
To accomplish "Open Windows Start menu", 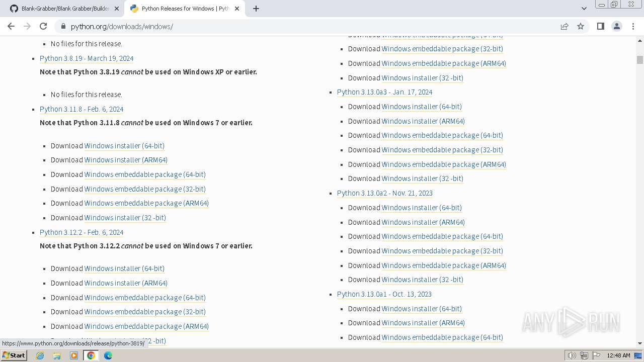I will point(14,355).
